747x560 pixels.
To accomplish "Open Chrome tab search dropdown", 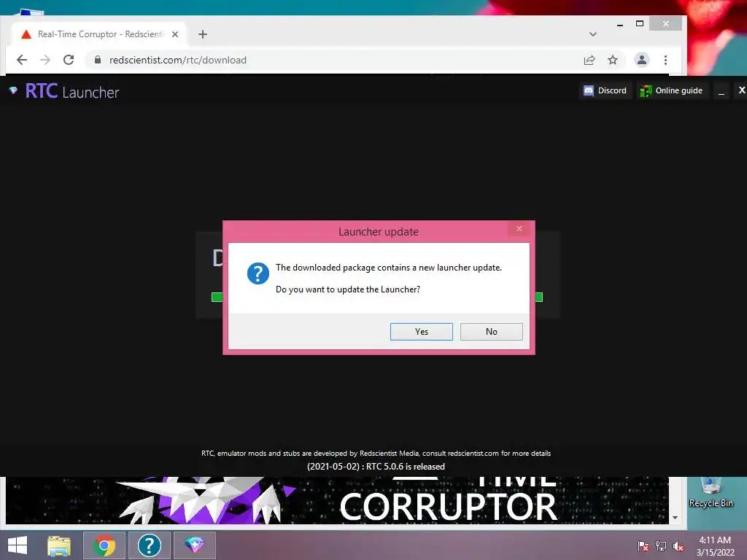I will click(x=592, y=34).
